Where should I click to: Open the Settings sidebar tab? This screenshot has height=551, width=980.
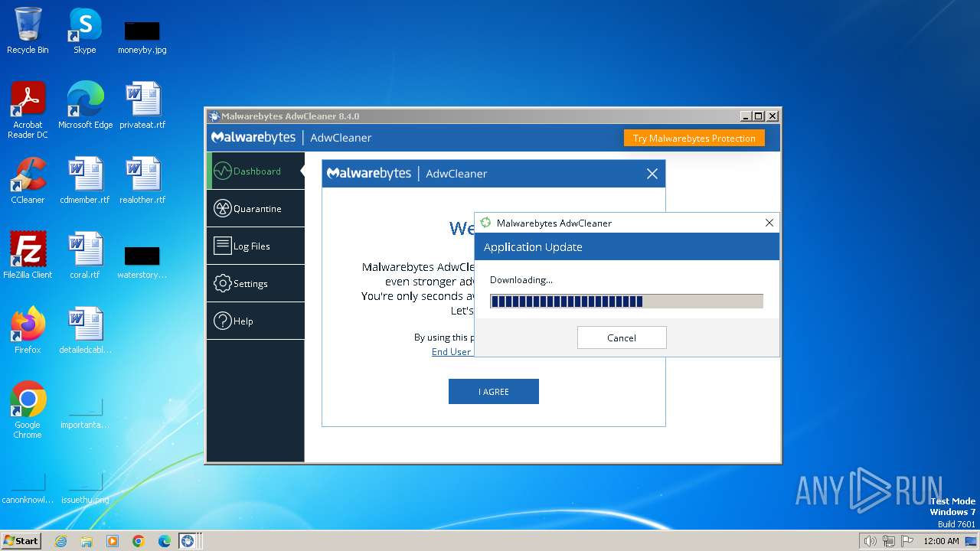pyautogui.click(x=256, y=283)
